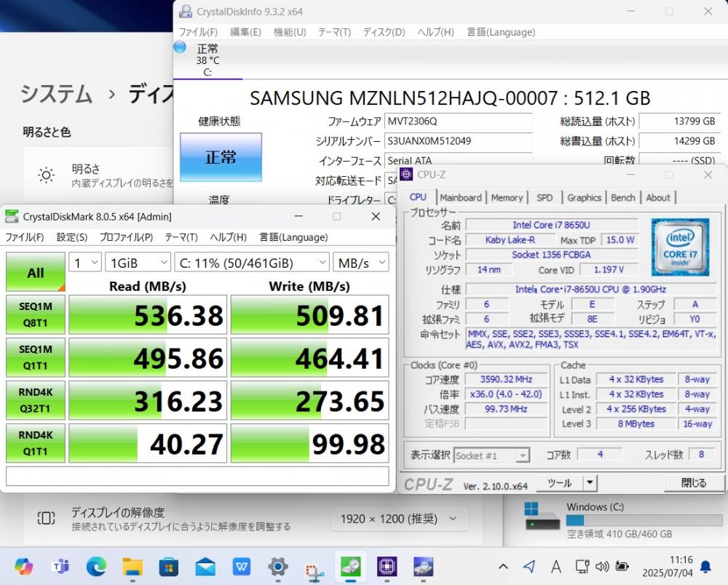Switch to SPD tab in CPU-Z
This screenshot has height=585, width=728.
[545, 198]
